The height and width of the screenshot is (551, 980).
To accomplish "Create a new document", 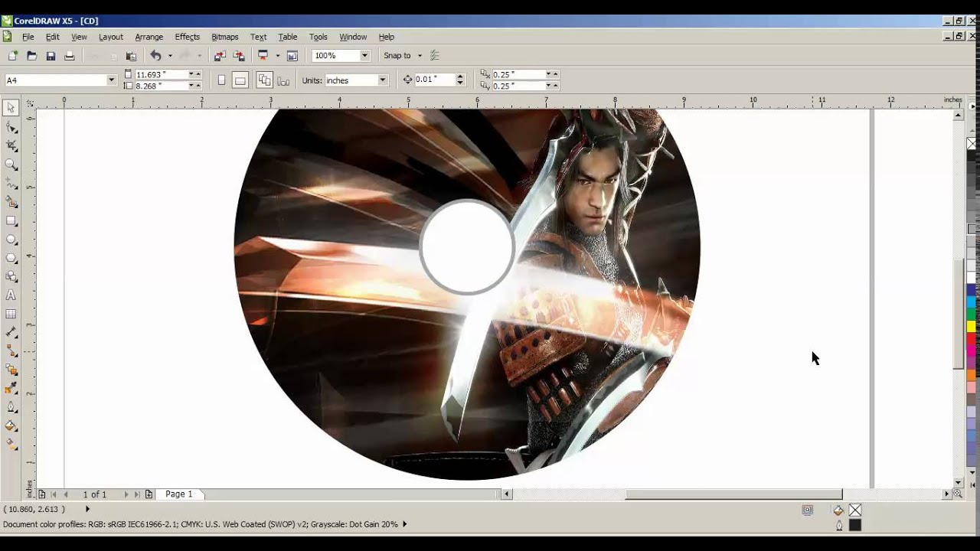I will pyautogui.click(x=13, y=56).
